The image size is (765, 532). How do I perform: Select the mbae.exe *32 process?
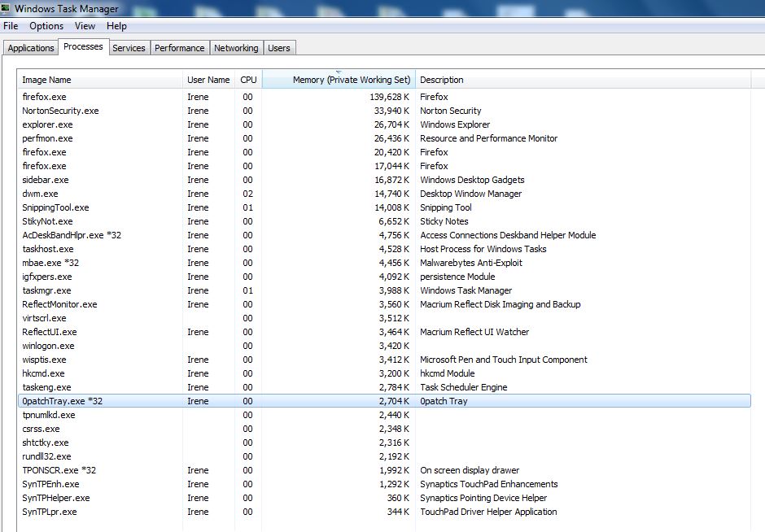(50, 263)
